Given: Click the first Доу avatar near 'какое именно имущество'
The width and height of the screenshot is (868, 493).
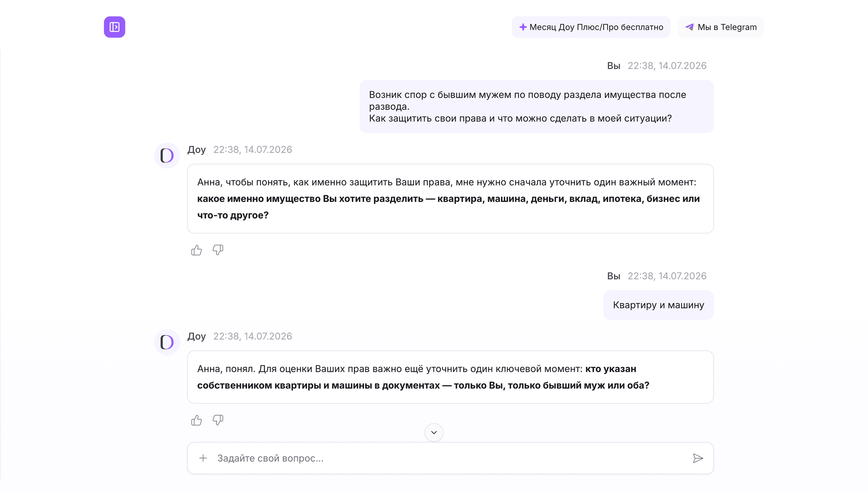Looking at the screenshot, I should click(x=167, y=155).
